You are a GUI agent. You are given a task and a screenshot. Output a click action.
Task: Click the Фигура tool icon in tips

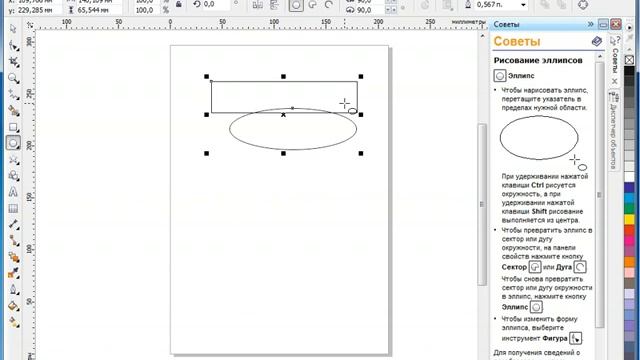(576, 338)
